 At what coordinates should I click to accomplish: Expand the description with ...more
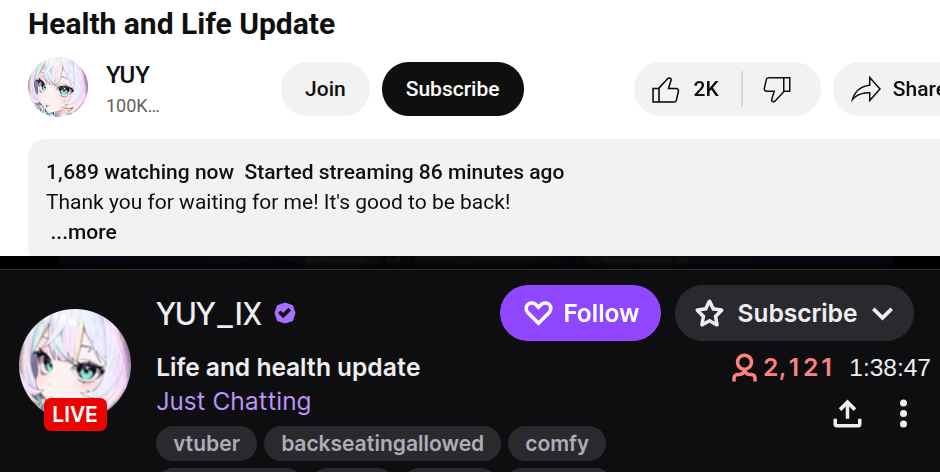(83, 232)
